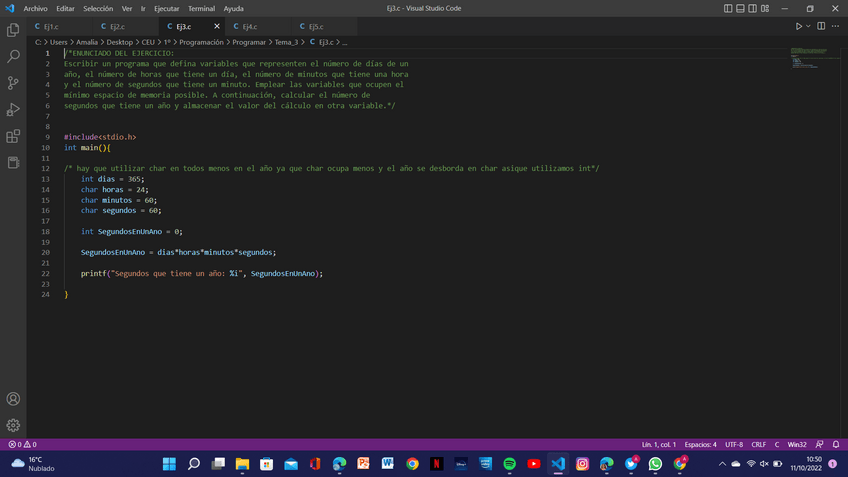Toggle the bottom panel layout button
The image size is (848, 477).
pos(741,8)
